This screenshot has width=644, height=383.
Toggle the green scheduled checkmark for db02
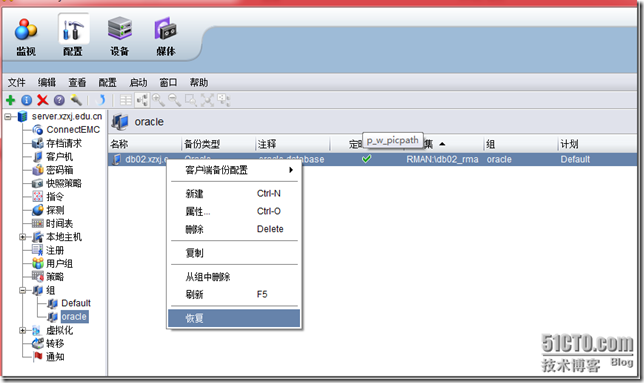tap(367, 159)
